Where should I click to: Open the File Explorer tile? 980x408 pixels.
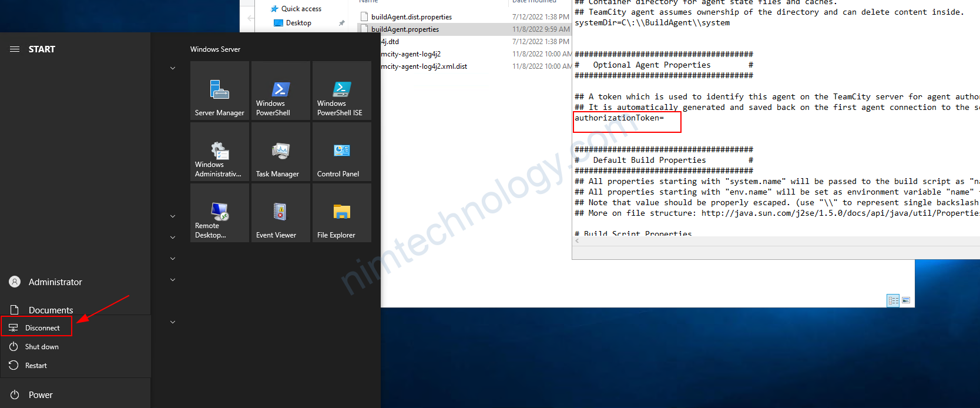(342, 213)
